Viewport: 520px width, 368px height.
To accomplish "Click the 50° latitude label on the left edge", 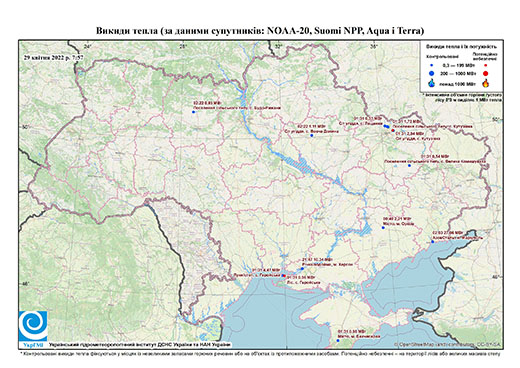I will point(25,127).
